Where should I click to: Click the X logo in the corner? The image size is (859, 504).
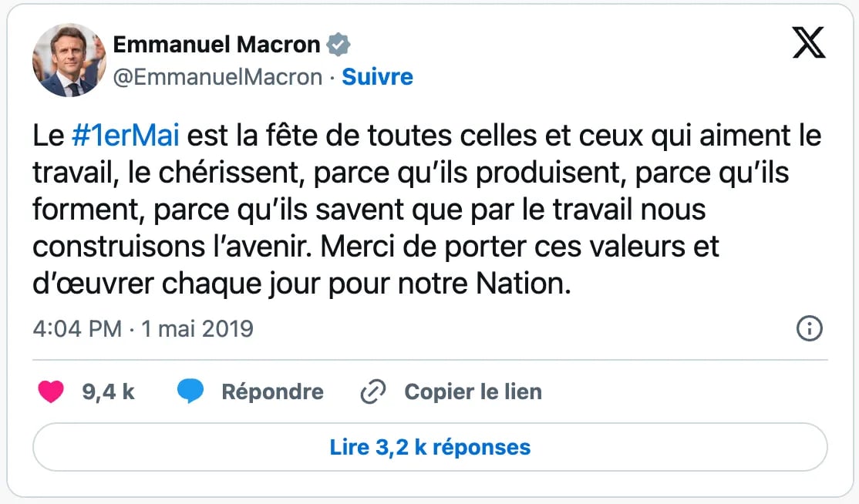pyautogui.click(x=809, y=42)
